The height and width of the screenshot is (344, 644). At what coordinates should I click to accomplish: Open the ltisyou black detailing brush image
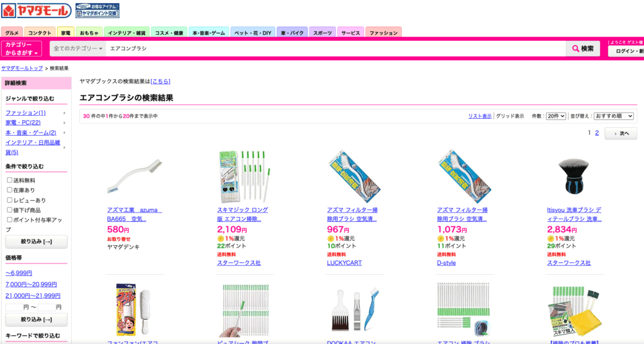click(574, 177)
